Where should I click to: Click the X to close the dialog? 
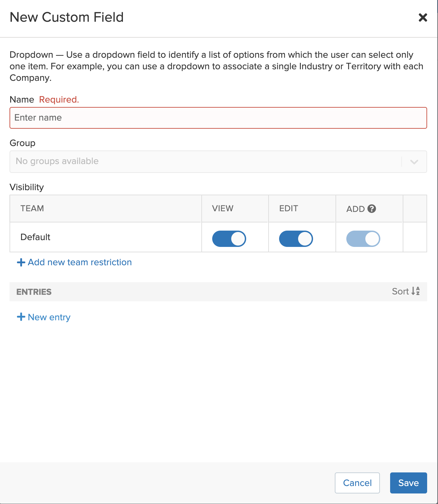pyautogui.click(x=423, y=18)
